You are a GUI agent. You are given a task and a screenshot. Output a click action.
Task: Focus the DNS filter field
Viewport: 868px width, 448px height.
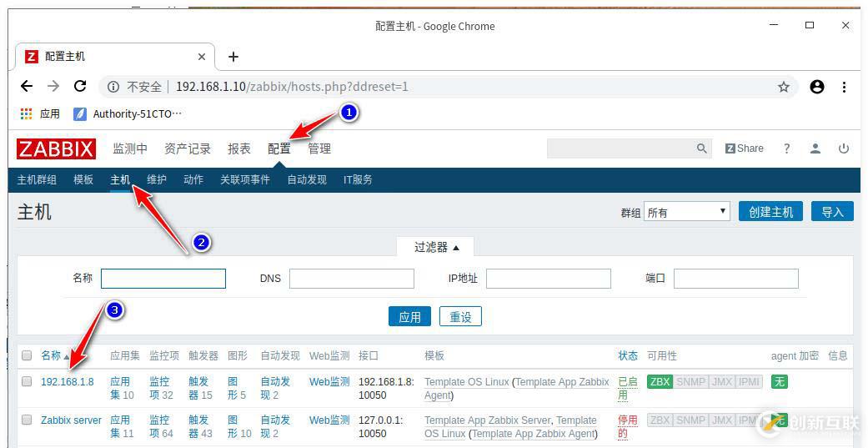pyautogui.click(x=352, y=279)
